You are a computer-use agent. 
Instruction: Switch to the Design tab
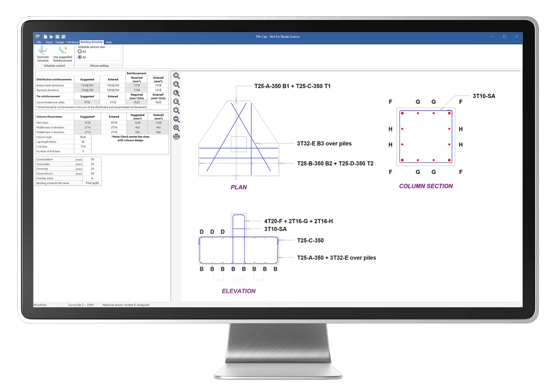[x=60, y=42]
